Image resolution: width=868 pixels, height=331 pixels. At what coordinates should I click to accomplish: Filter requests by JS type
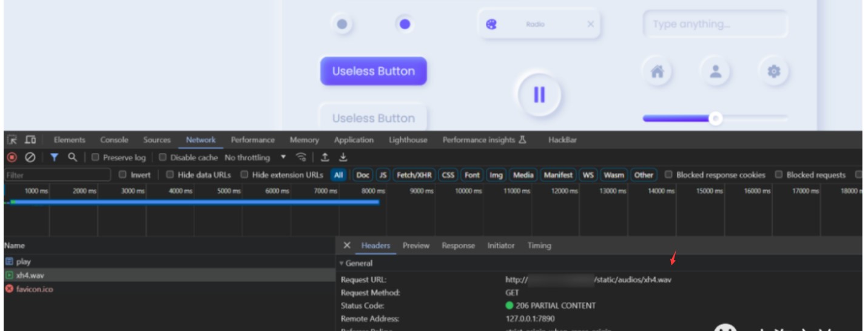(383, 175)
